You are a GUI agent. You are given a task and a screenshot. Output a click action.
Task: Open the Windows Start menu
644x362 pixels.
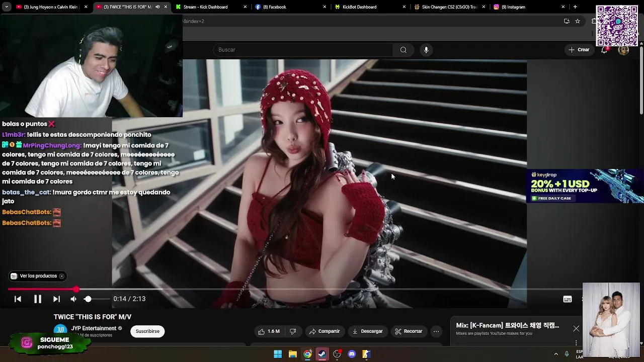(278, 354)
